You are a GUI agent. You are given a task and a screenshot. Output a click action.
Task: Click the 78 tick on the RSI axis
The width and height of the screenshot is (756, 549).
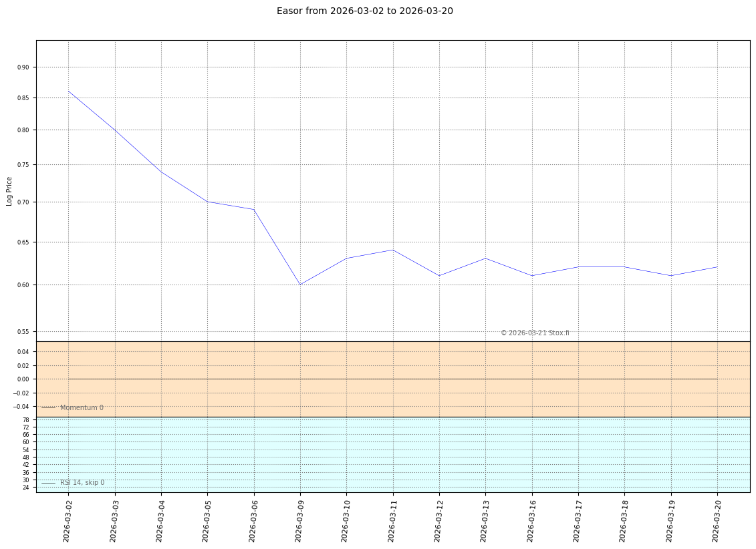tap(26, 420)
